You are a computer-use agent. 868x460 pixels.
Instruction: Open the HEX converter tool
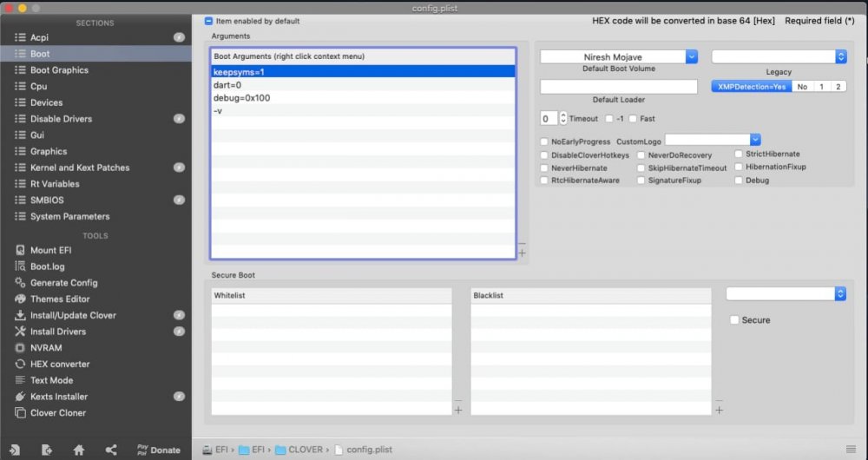tap(60, 365)
